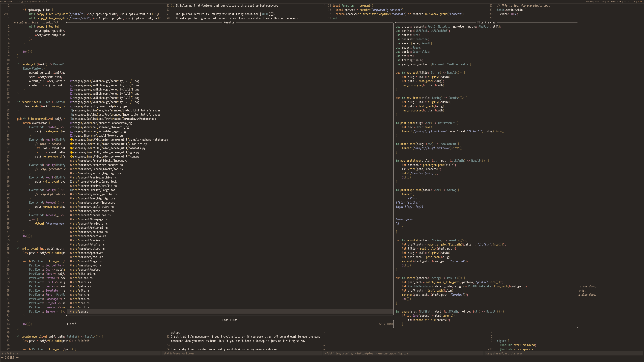Click the clock showing 20:11

click(640, 2)
